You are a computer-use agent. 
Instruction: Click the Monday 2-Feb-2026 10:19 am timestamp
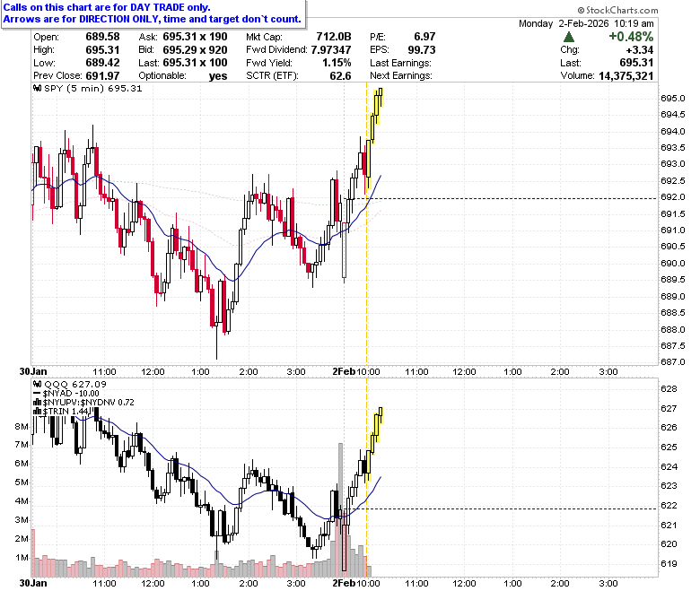pos(586,23)
